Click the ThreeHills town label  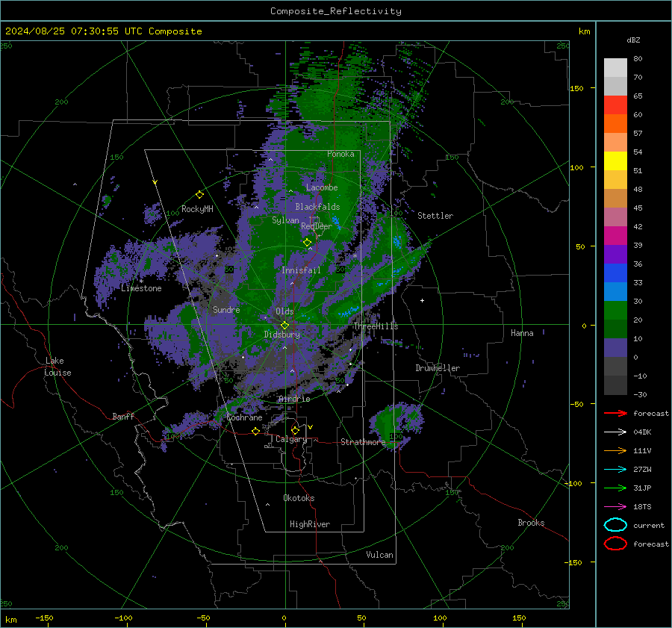click(376, 326)
